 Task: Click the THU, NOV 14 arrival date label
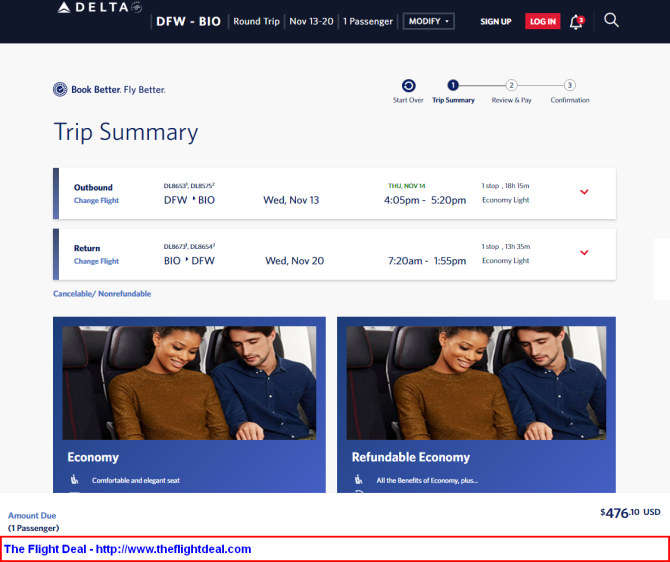pyautogui.click(x=406, y=185)
